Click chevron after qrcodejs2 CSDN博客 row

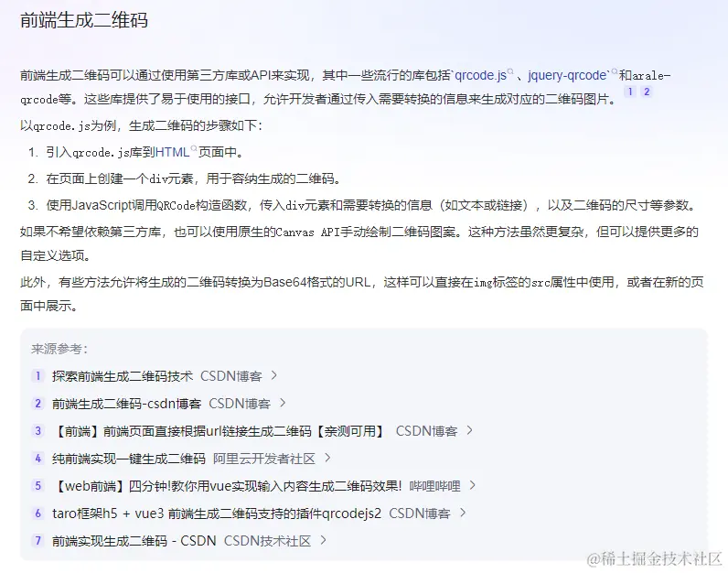click(x=463, y=514)
